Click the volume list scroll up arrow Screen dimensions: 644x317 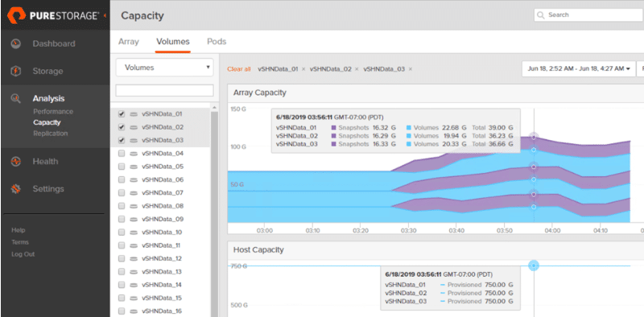point(214,107)
